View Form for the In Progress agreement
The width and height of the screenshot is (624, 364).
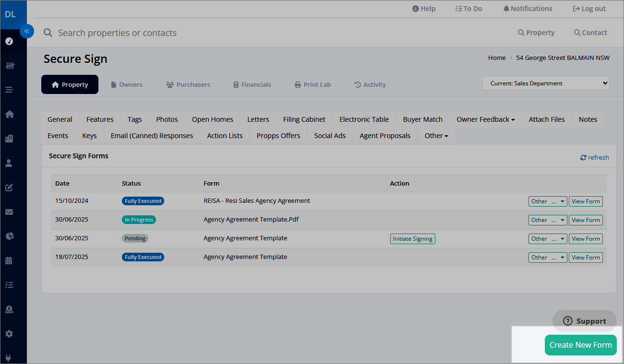click(585, 220)
